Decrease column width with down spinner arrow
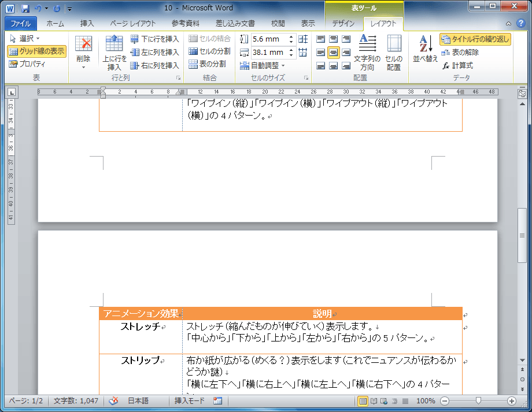 point(291,55)
